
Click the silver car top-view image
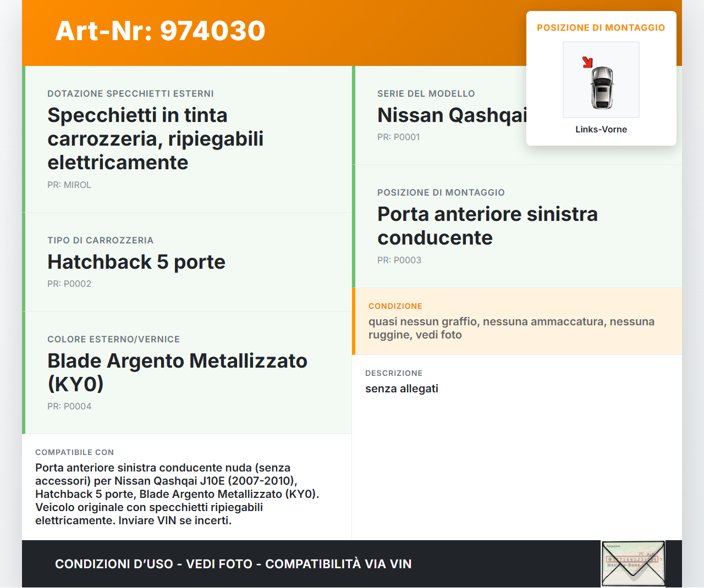click(602, 88)
